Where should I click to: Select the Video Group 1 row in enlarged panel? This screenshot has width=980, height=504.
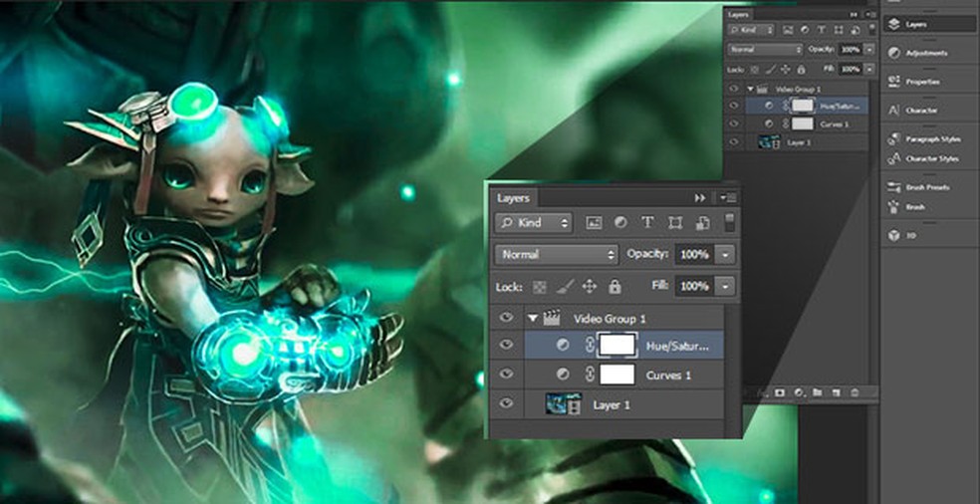tap(607, 319)
